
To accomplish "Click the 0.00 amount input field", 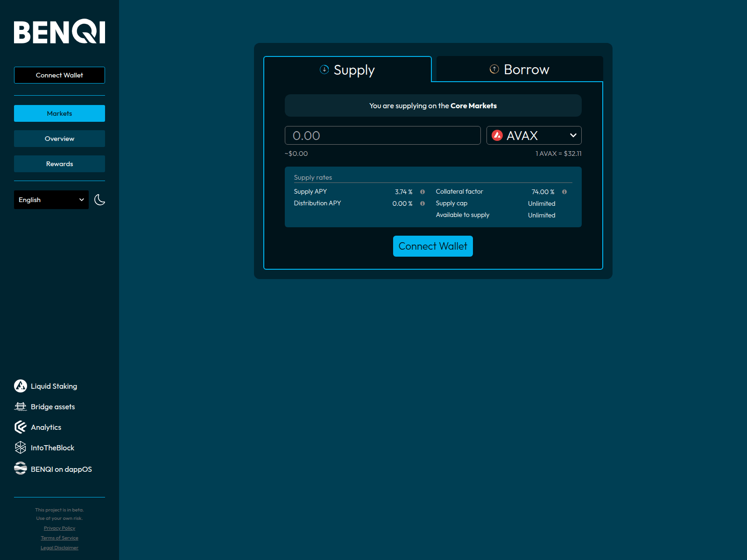I will (383, 135).
